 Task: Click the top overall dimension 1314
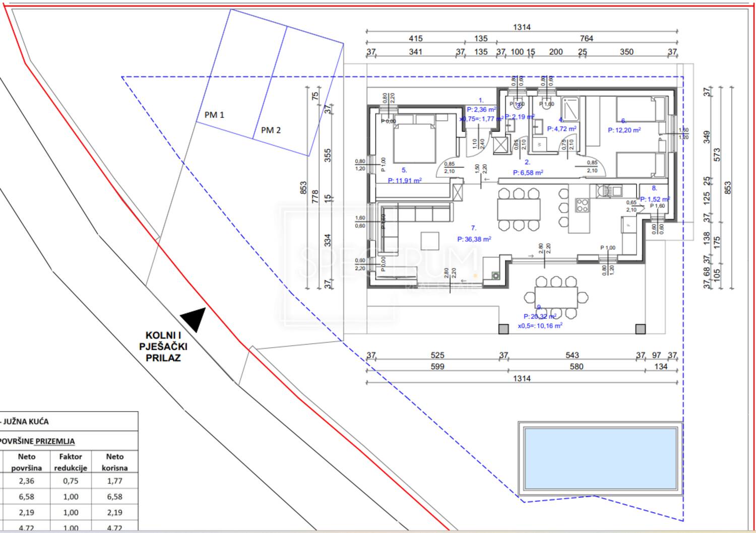(522, 27)
